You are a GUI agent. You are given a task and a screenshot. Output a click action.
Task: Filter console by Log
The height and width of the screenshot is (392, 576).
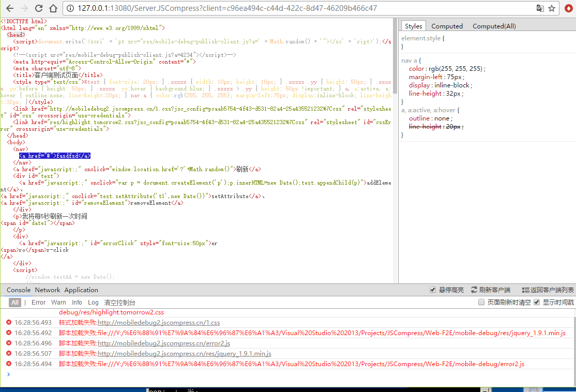[93, 303]
